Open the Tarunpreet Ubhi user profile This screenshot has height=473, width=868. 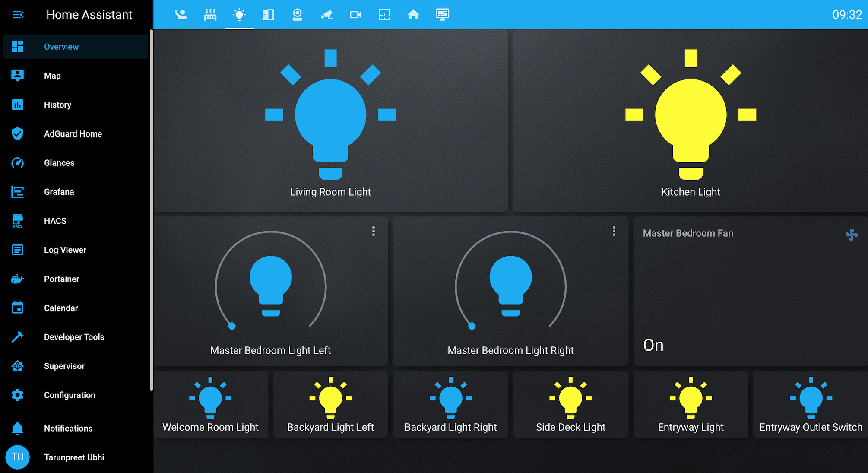click(74, 457)
